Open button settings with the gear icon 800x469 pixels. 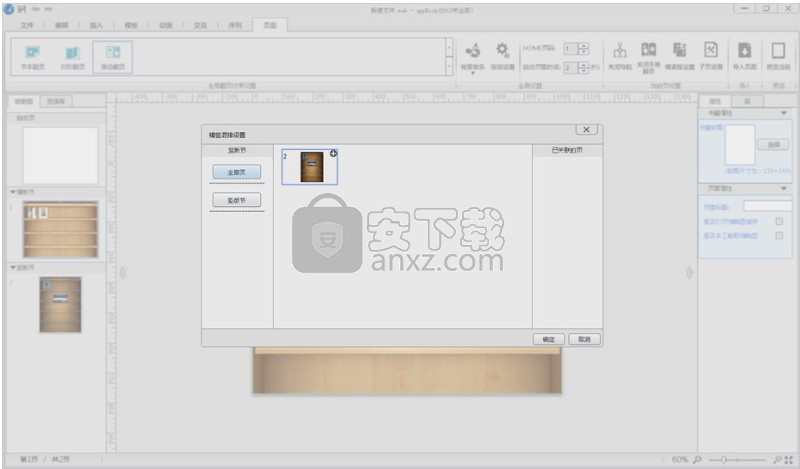[503, 50]
